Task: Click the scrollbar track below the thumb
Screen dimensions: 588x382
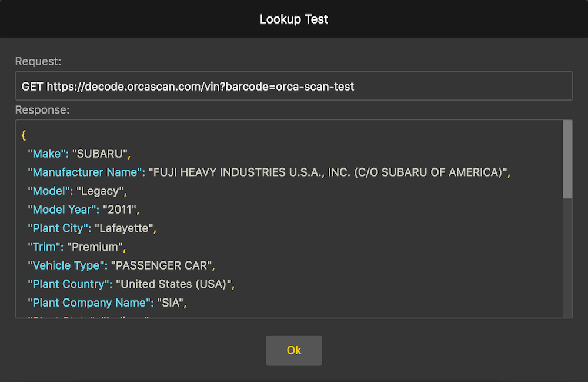Action: [567, 259]
